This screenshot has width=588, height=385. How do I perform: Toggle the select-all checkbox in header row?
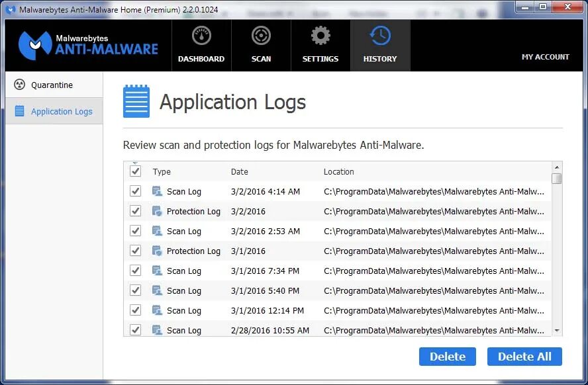[135, 171]
